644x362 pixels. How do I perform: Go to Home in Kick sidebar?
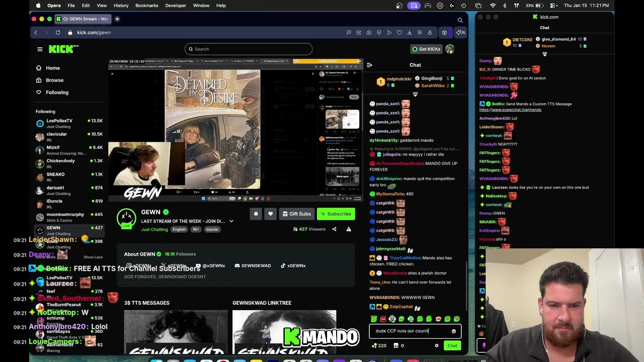[x=48, y=68]
